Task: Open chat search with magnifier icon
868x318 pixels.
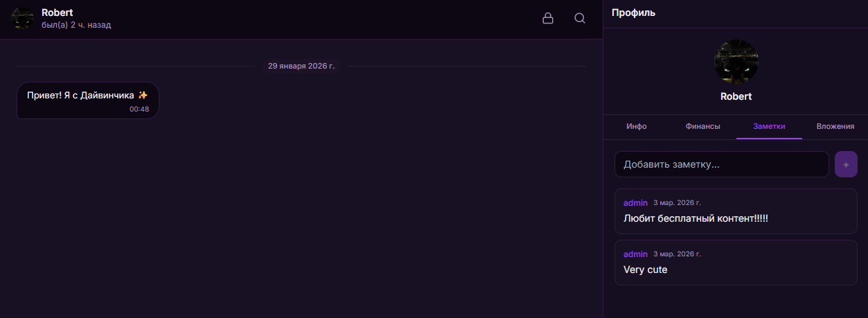Action: coord(580,19)
